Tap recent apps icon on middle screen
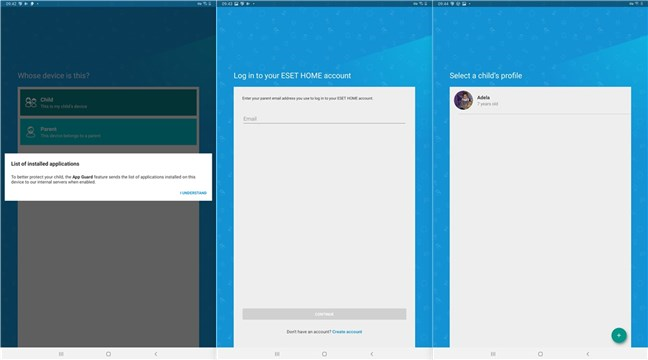 (x=277, y=354)
